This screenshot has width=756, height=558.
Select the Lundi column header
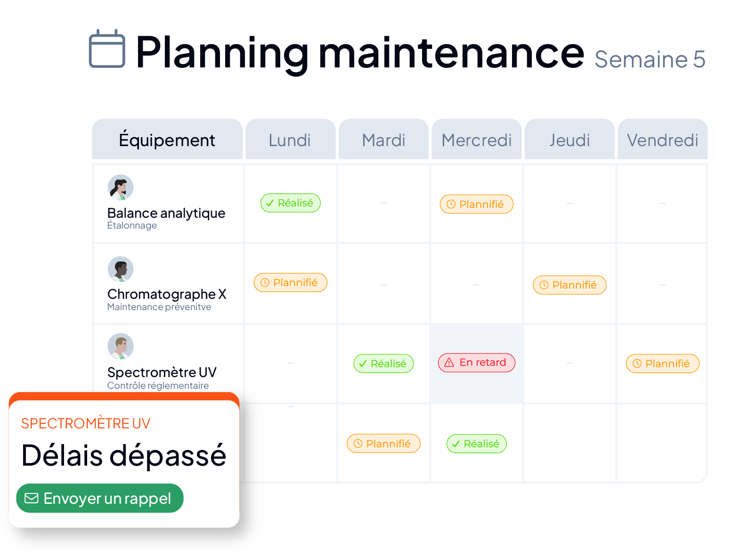click(290, 139)
